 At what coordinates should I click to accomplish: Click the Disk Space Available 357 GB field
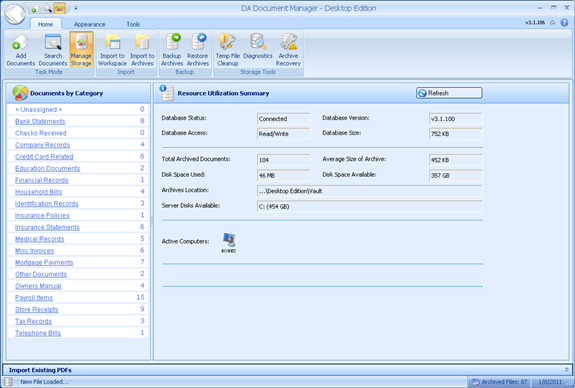click(455, 175)
